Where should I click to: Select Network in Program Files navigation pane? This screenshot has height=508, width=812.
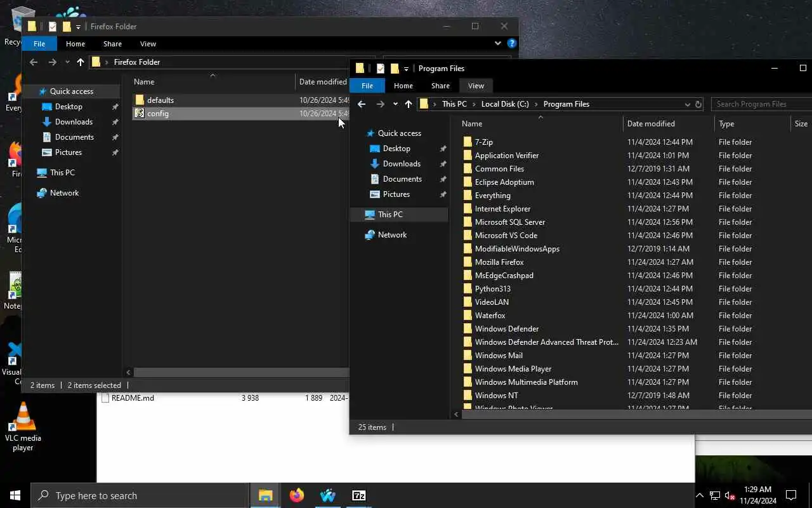click(392, 235)
